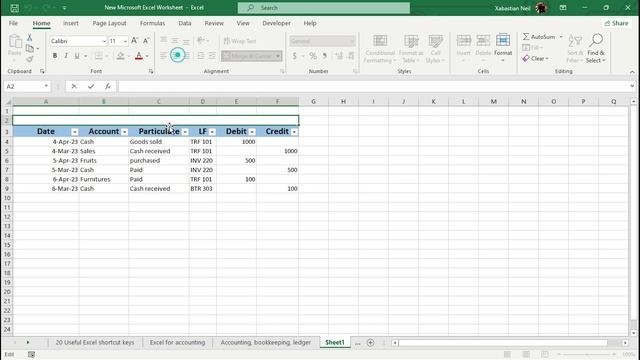
Task: Open the Insert Function fx icon
Action: [108, 86]
